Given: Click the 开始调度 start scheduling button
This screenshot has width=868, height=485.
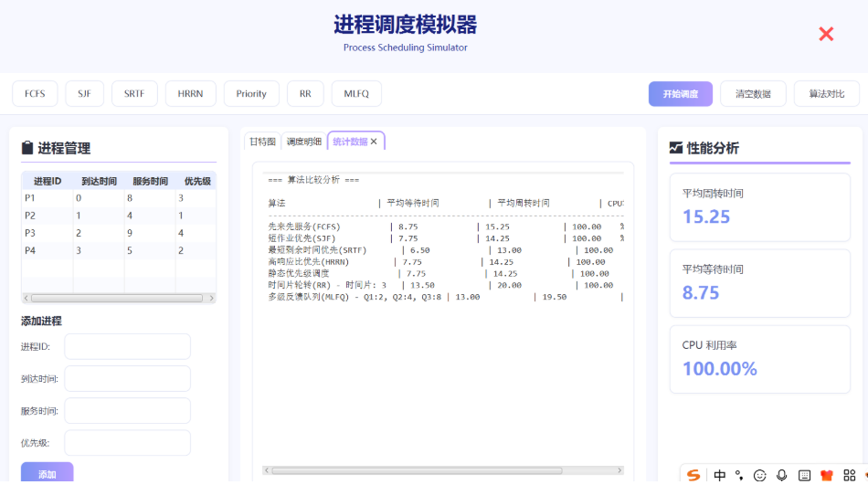Looking at the screenshot, I should click(x=681, y=93).
